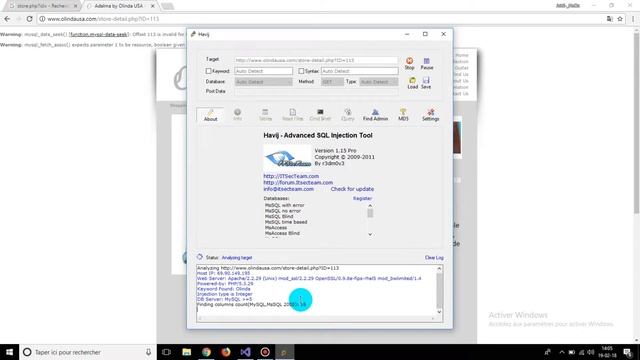
Task: Select 'MsAccess Blind' in Databases list
Action: click(282, 233)
